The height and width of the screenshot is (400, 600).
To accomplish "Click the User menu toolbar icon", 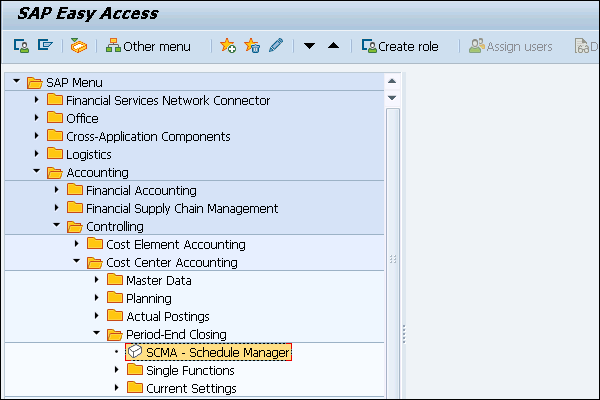I will pos(21,46).
